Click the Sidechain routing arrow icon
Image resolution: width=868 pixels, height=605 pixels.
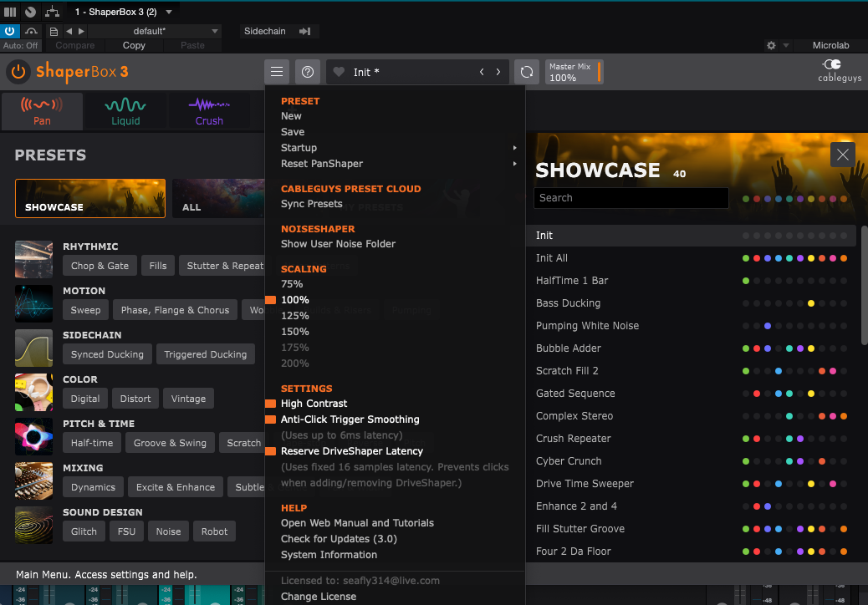point(304,32)
